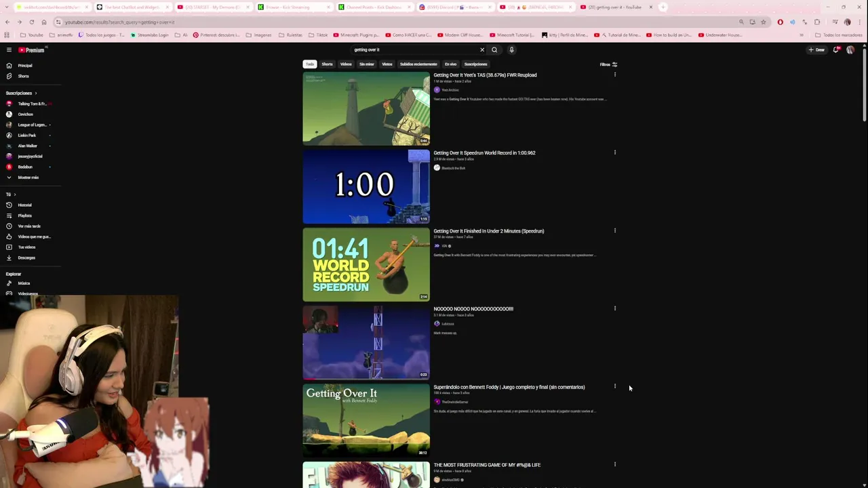Image resolution: width=868 pixels, height=488 pixels.
Task: Open the YouTube account avatar menu
Action: coord(850,49)
